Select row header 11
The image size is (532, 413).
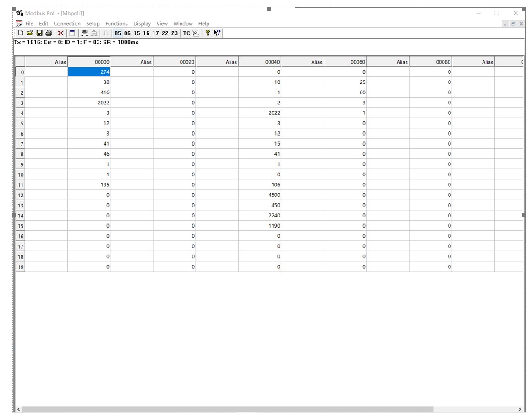[20, 185]
